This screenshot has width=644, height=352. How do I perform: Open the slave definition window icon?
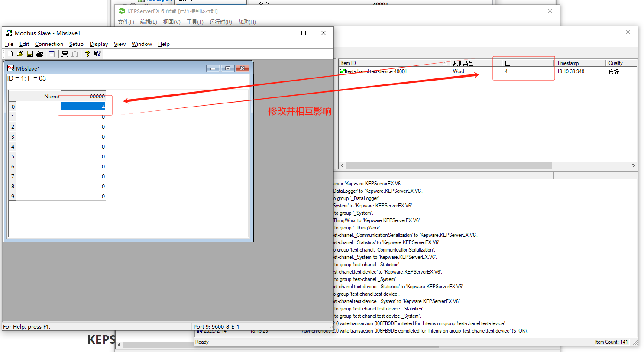point(52,54)
